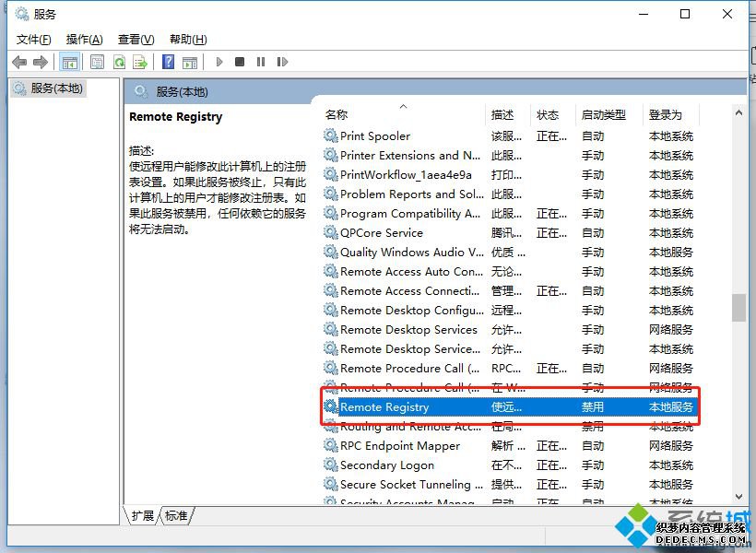Open the 帮助(H) menu
Image resolution: width=756 pixels, height=553 pixels.
click(188, 40)
